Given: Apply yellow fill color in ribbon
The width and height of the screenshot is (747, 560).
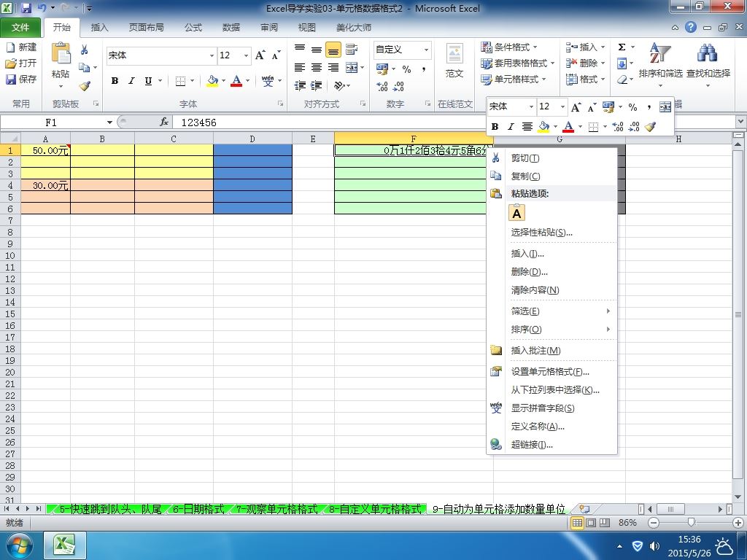Looking at the screenshot, I should coord(212,81).
